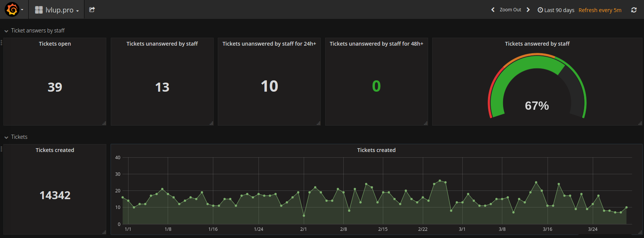
Task: Shift time range back with left arrow
Action: (x=493, y=10)
